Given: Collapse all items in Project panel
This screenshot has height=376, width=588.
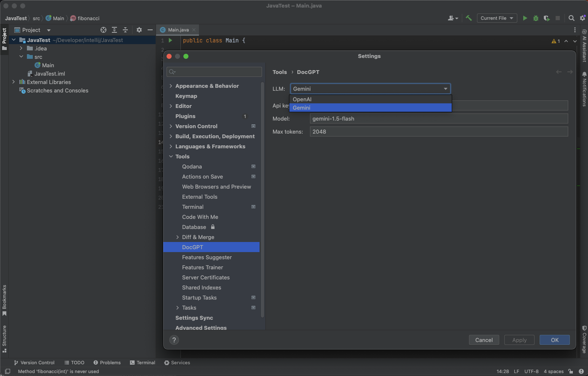Looking at the screenshot, I should click(x=125, y=30).
